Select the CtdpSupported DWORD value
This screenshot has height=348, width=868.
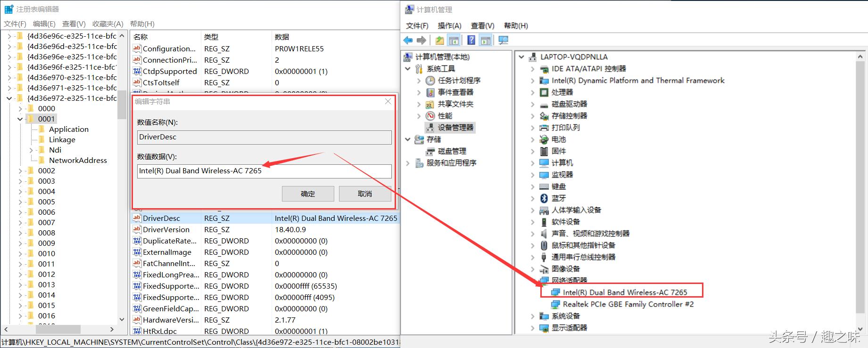click(x=170, y=71)
